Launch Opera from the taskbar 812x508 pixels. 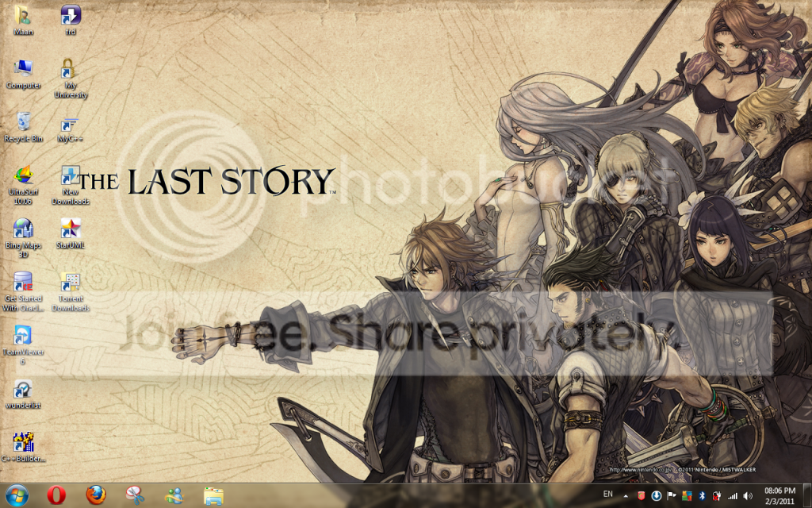click(x=56, y=495)
